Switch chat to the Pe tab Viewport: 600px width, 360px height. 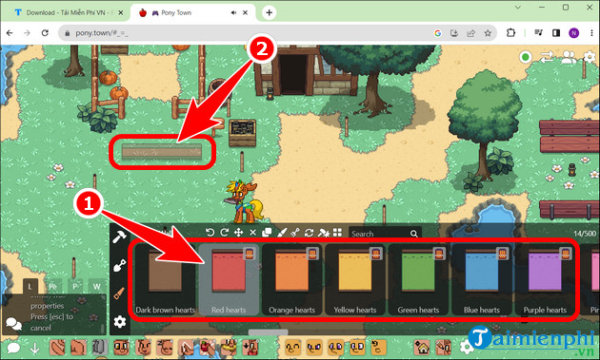click(x=52, y=287)
